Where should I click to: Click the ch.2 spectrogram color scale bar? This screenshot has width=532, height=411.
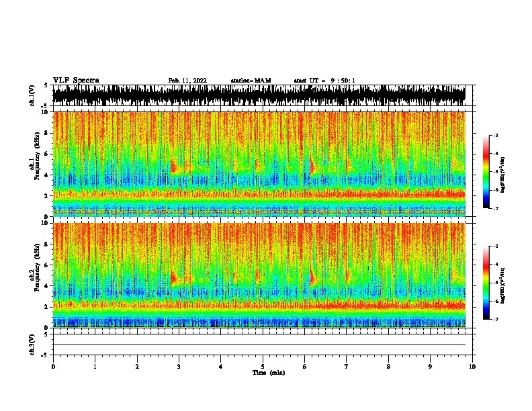486,283
